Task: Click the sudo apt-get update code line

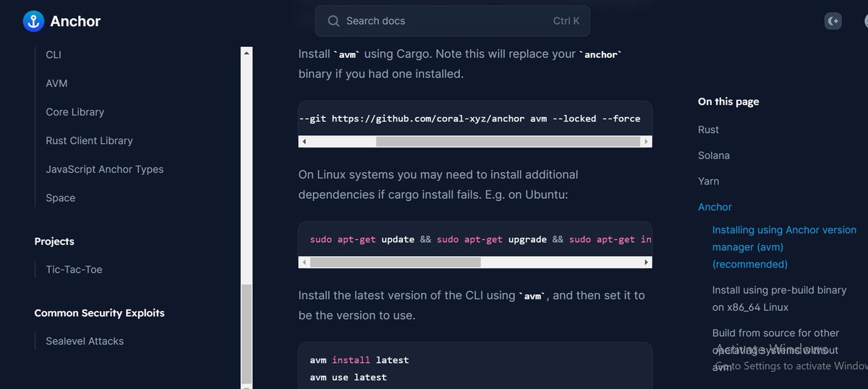Action: click(481, 239)
